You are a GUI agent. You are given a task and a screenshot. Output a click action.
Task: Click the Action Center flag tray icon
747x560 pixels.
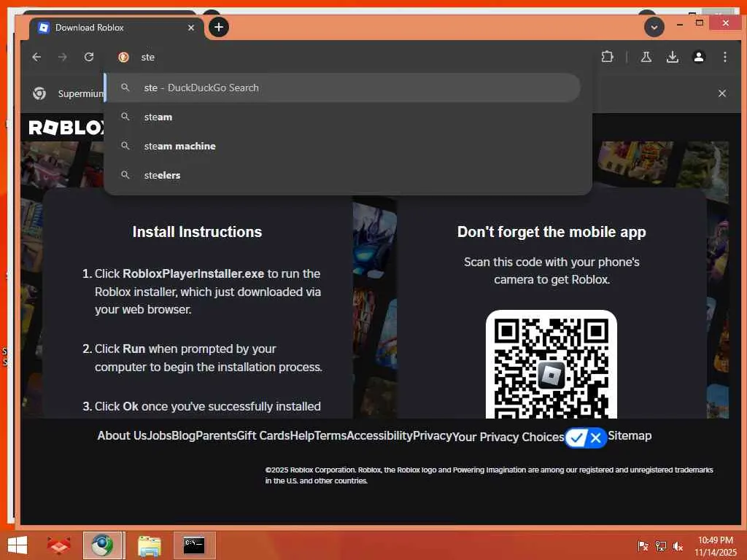643,546
